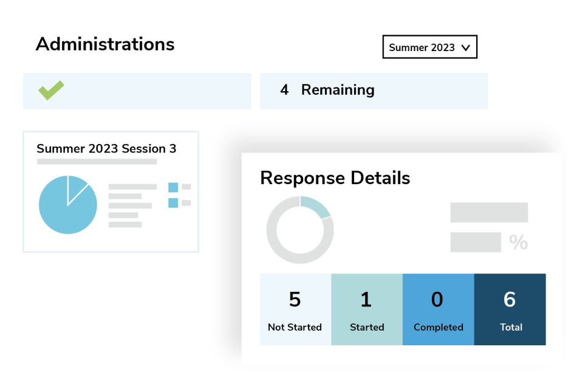The width and height of the screenshot is (588, 383).
Task: Click the bottom blue legend square
Action: coord(173,203)
